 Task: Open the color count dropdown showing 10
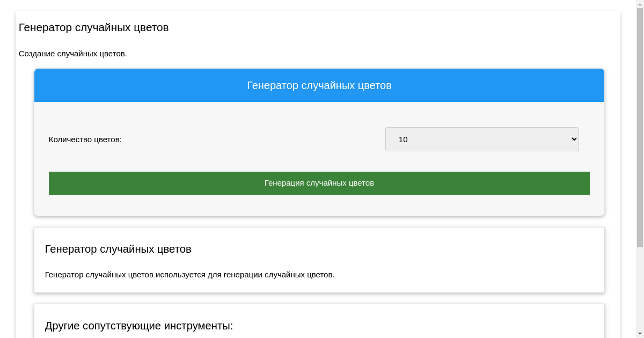[481, 139]
